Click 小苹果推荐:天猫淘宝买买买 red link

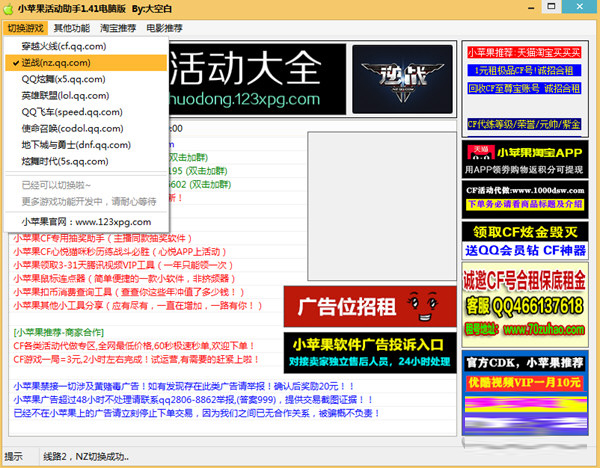pyautogui.click(x=526, y=49)
